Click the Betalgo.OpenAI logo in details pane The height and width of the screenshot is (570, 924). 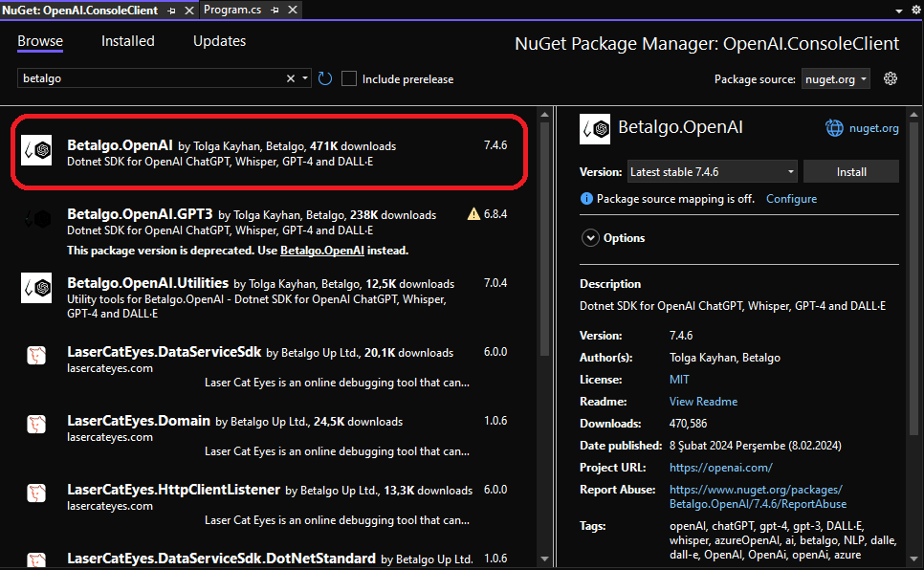[x=595, y=129]
